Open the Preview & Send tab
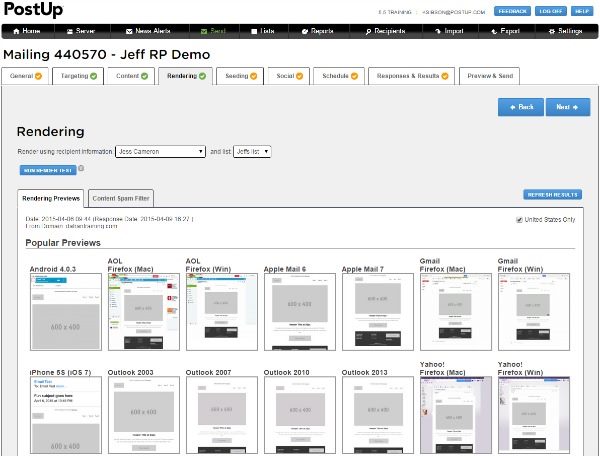Screen dimensions: 600x456 489,76
